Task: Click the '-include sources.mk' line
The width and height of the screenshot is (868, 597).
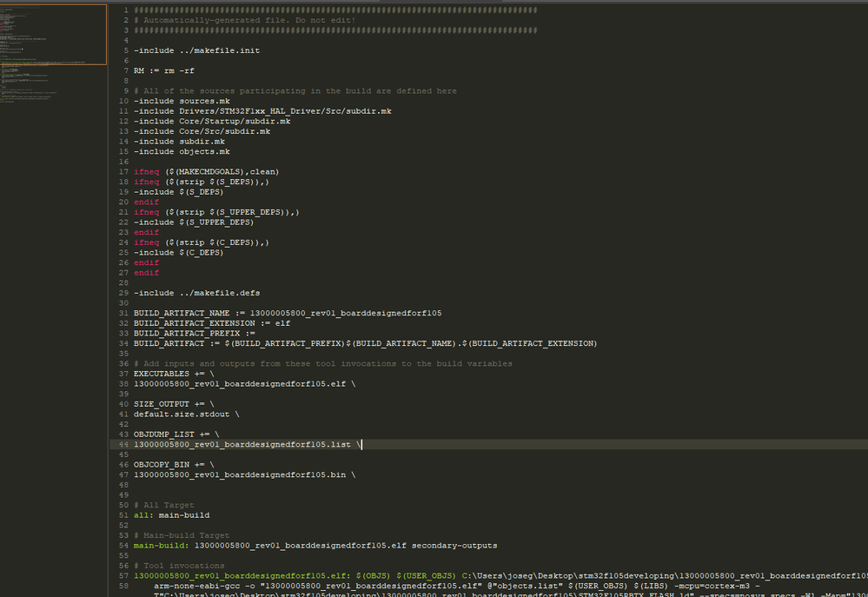Action: tap(182, 101)
